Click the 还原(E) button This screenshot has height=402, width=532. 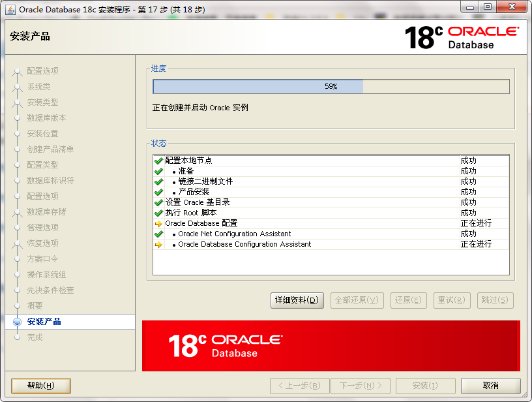pos(408,300)
